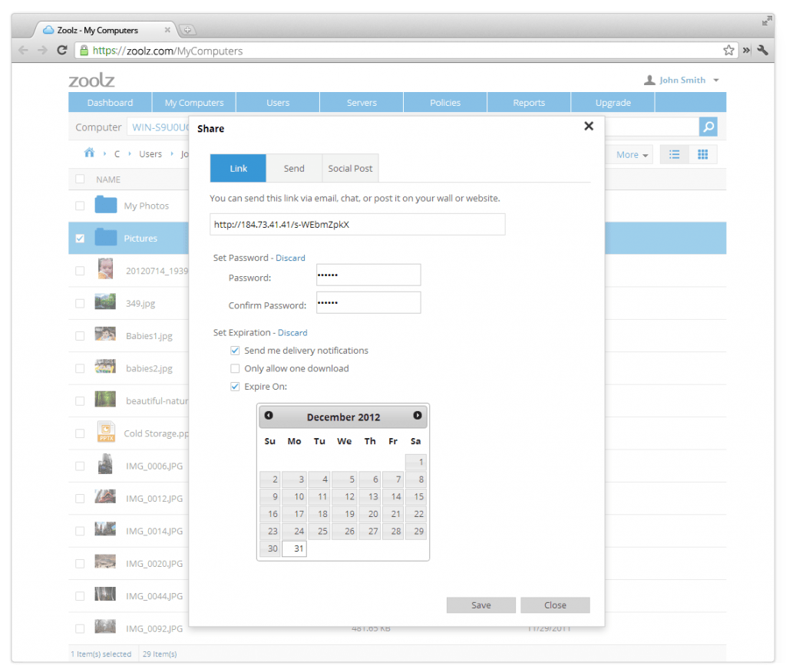Click the home icon in the breadcrumb
This screenshot has height=672, width=786.
90,153
